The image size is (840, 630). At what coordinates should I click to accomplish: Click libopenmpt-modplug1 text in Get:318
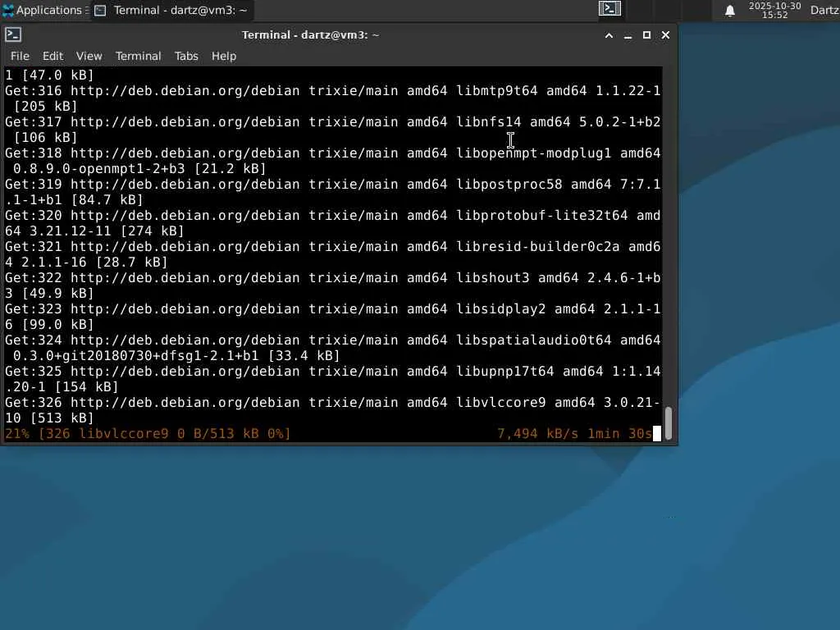coord(533,153)
